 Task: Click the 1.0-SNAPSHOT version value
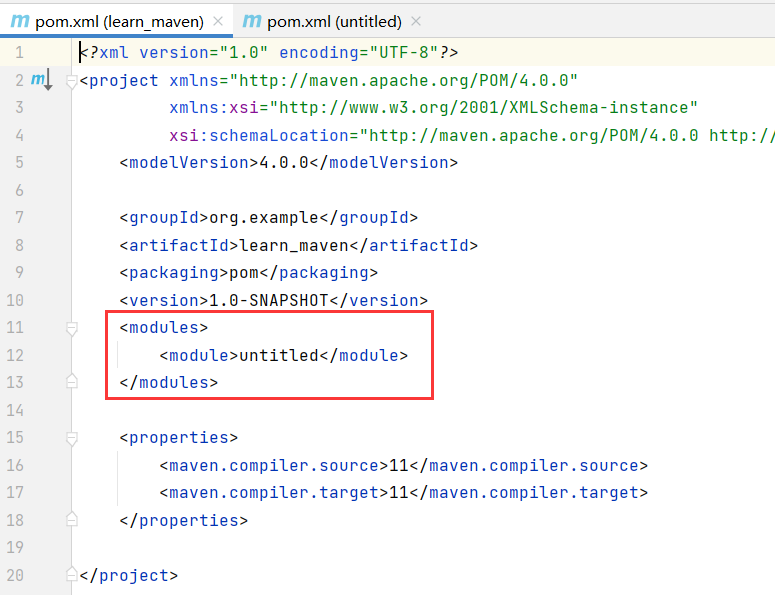[269, 300]
